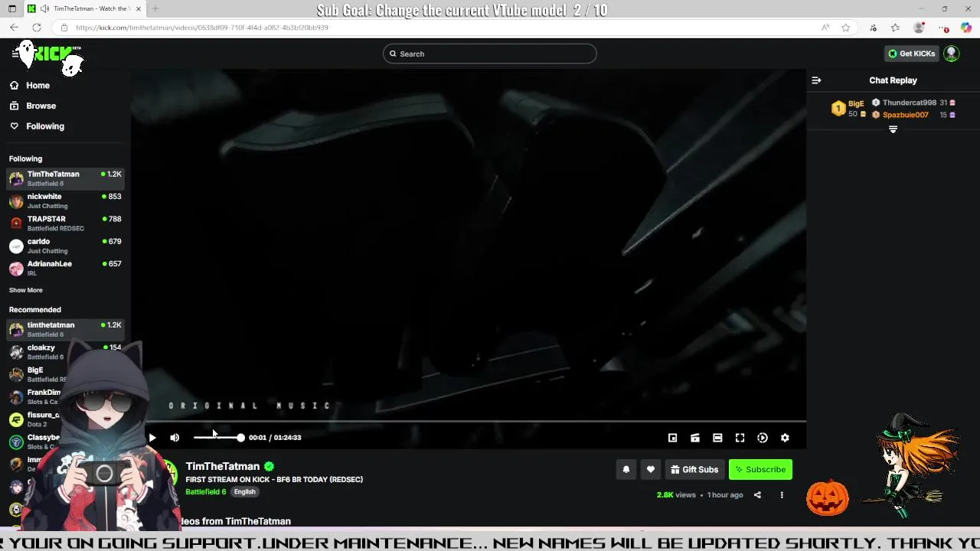This screenshot has height=551, width=980.
Task: Open the video more options menu
Action: coord(782,495)
